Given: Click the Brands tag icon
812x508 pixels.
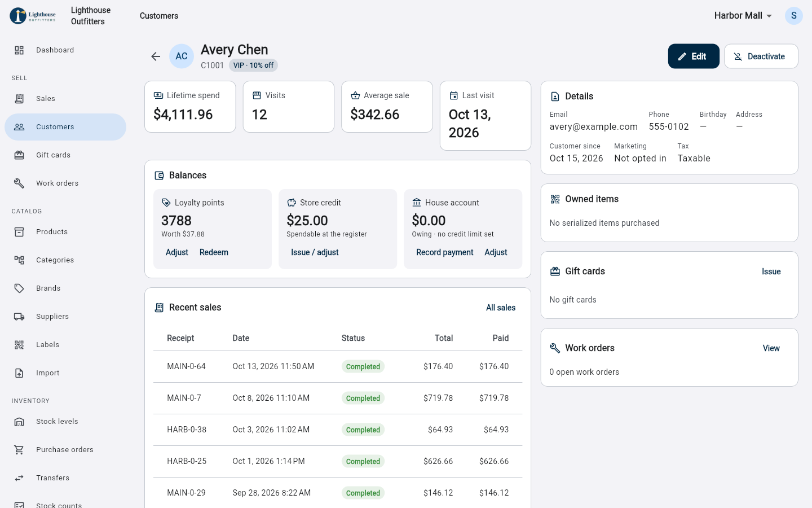Looking at the screenshot, I should (x=19, y=288).
